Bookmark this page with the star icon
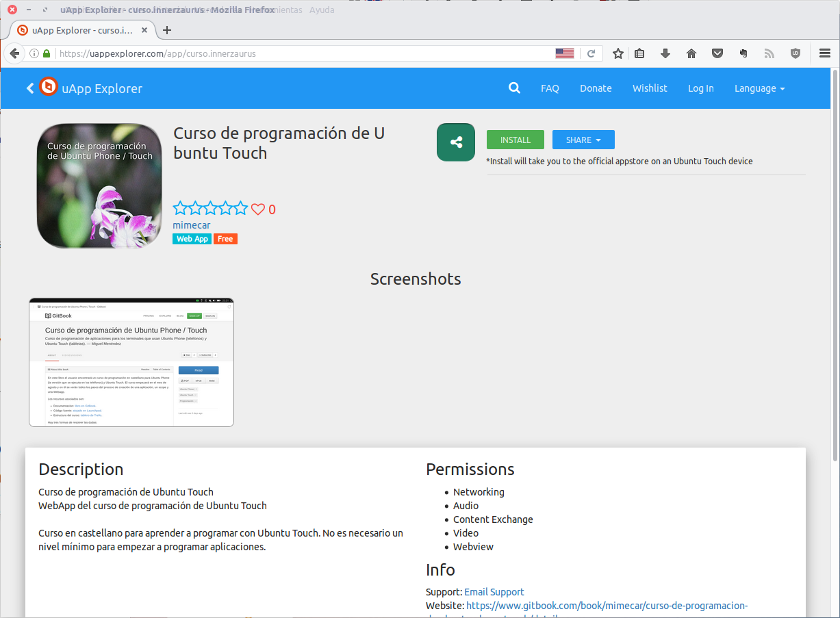Viewport: 840px width, 618px height. pyautogui.click(x=618, y=53)
